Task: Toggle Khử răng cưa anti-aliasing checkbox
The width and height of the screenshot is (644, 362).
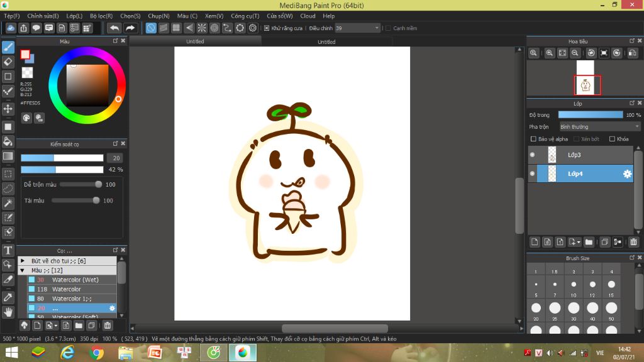Action: 267,28
